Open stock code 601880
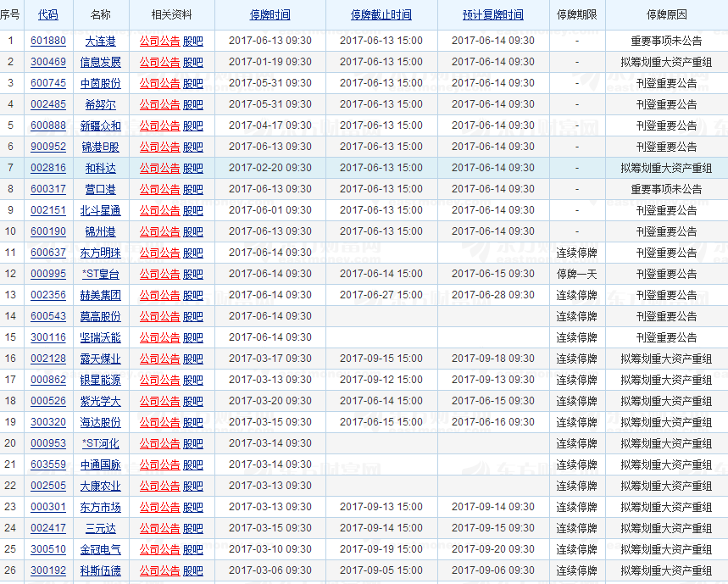Viewport: 728px width, 584px height. coord(48,41)
